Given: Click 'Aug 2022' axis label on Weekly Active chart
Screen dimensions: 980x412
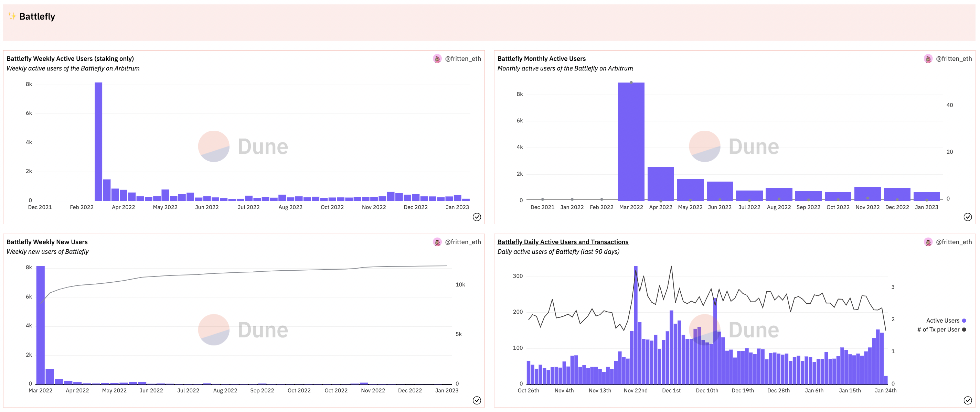Looking at the screenshot, I should pyautogui.click(x=290, y=207).
